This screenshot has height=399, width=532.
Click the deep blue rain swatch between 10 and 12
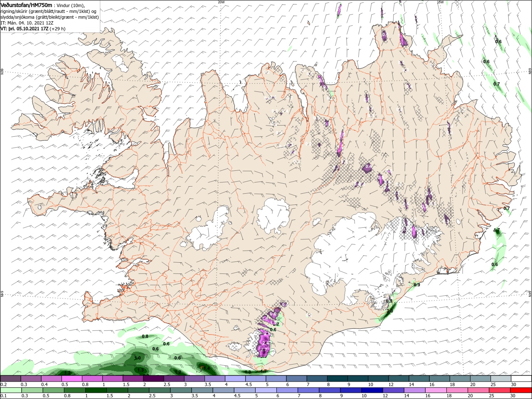(x=372, y=390)
